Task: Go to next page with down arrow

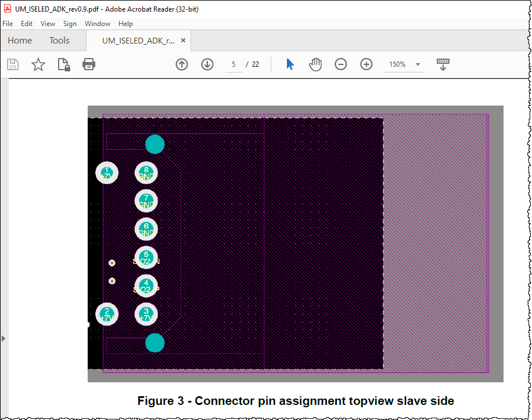Action: pos(207,64)
